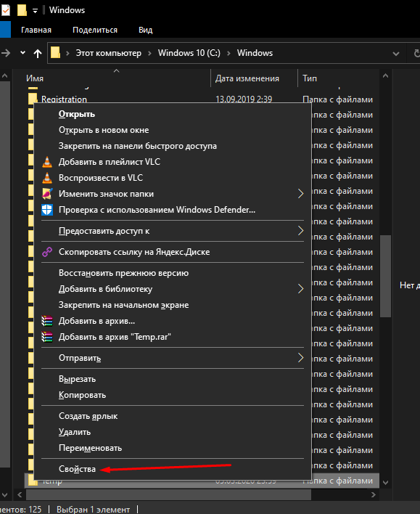This screenshot has height=514, width=420.
Task: Click the Windows 10 (C:) breadcrumb
Action: pyautogui.click(x=189, y=53)
